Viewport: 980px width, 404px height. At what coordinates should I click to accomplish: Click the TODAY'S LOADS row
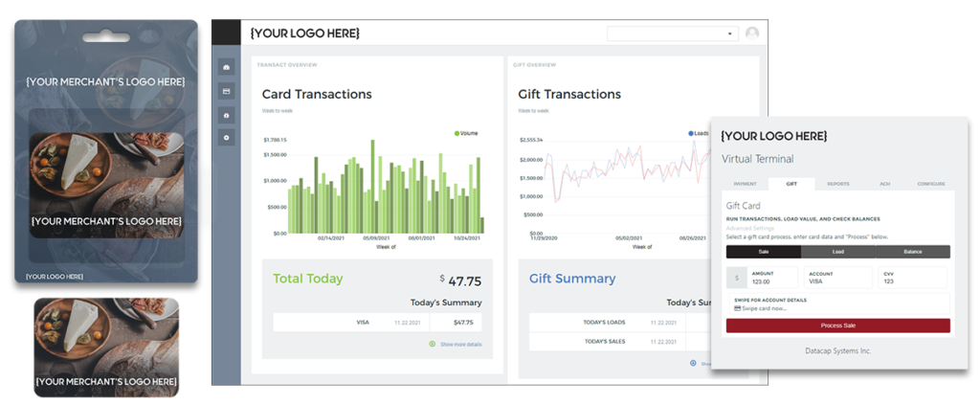(619, 323)
